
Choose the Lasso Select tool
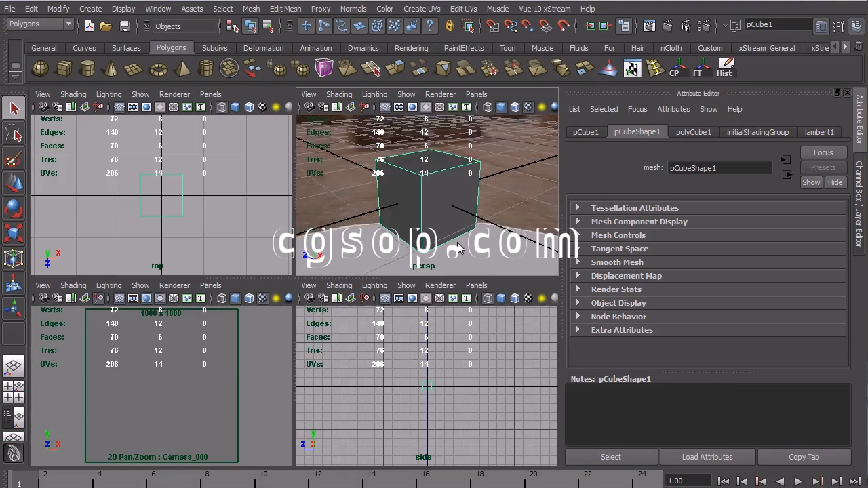(x=14, y=134)
